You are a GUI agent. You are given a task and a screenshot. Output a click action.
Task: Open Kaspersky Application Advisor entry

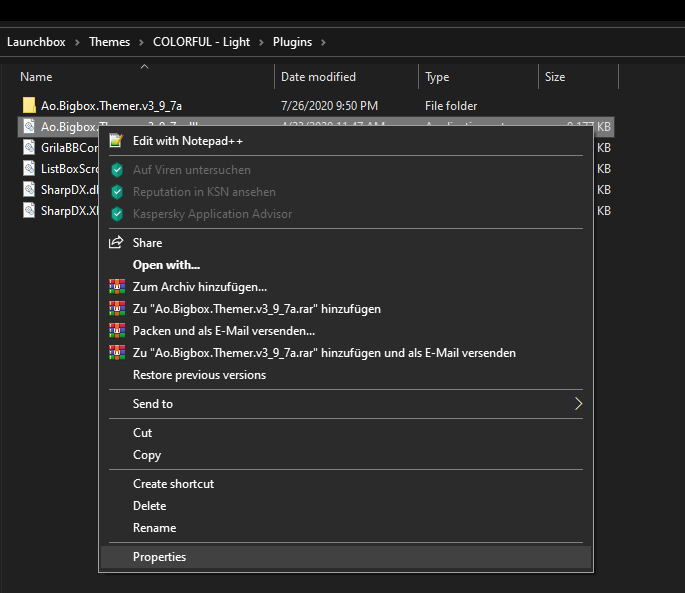(x=346, y=214)
